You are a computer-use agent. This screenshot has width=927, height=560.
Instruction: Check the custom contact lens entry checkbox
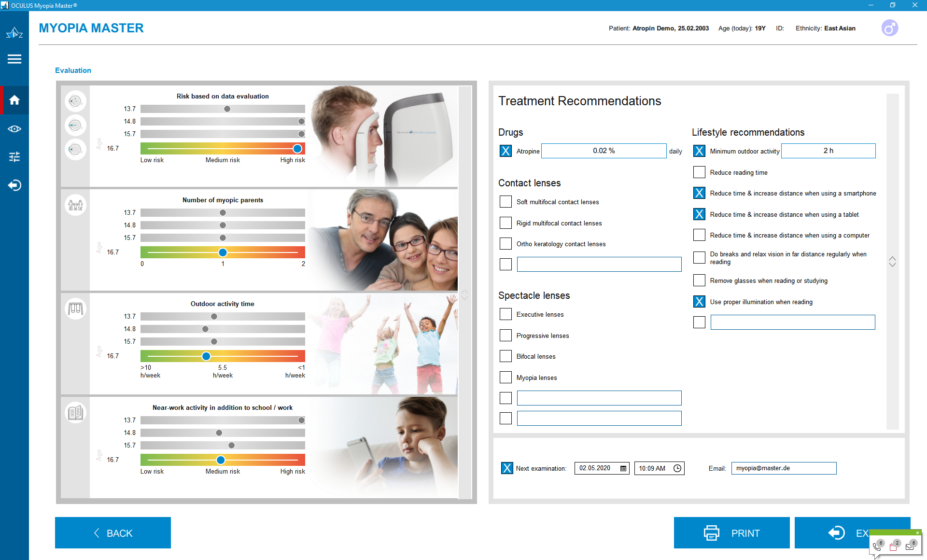click(x=506, y=265)
